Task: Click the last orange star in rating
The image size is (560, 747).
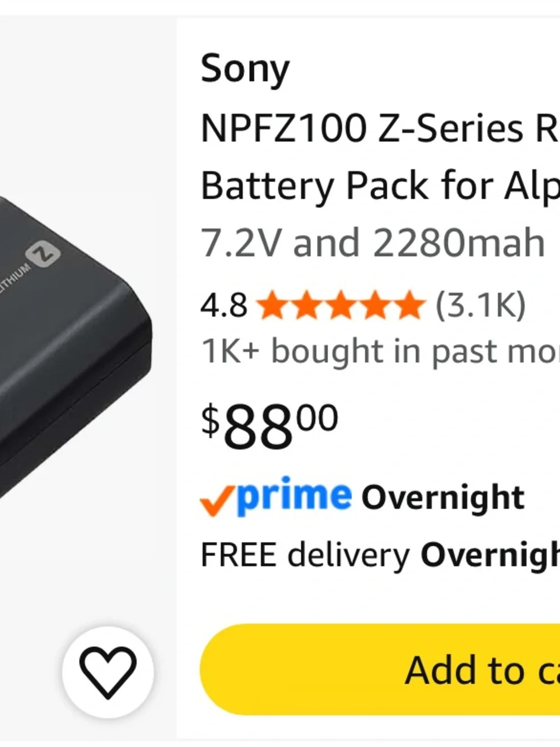Action: (x=409, y=305)
